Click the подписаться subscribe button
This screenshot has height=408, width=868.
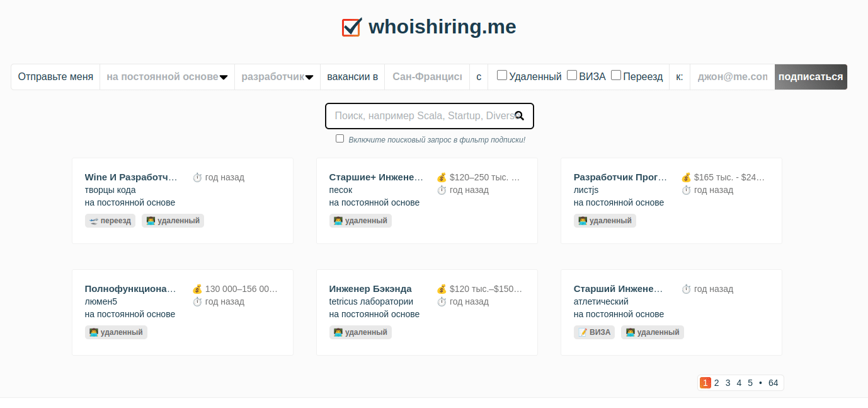tap(811, 77)
